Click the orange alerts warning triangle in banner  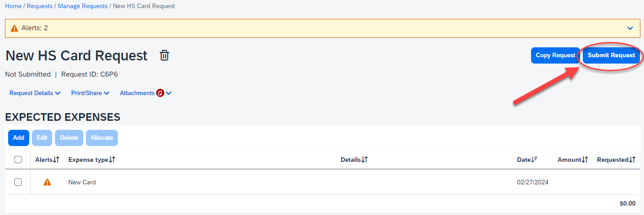tap(14, 28)
